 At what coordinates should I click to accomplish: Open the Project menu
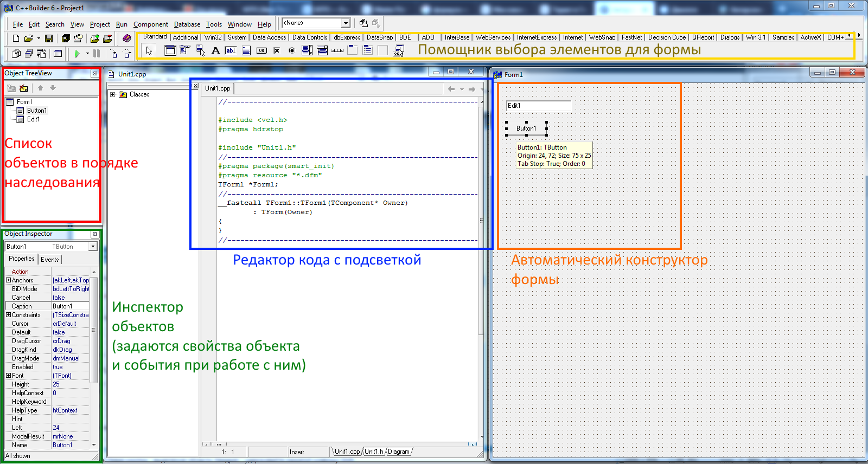(x=100, y=24)
